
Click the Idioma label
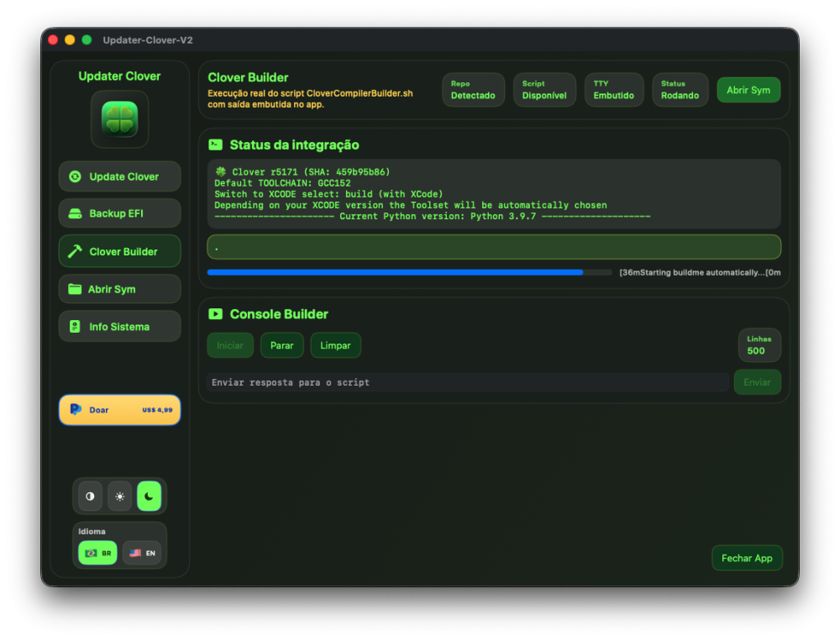pos(92,531)
